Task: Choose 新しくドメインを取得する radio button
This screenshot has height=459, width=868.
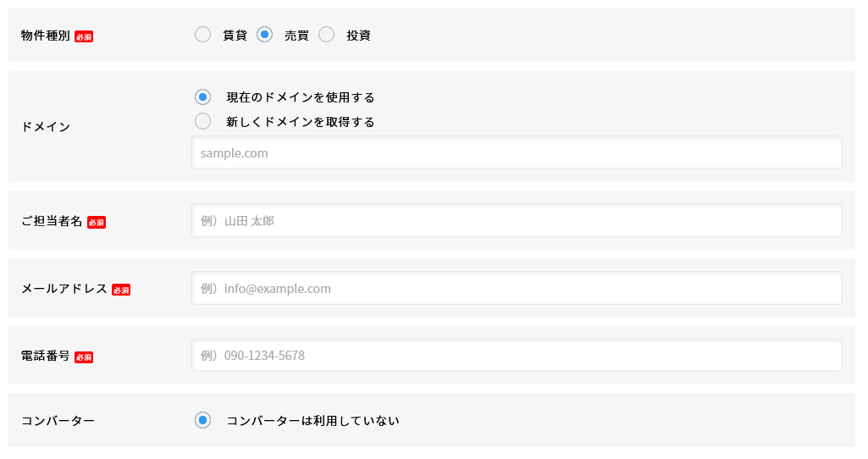Action: (202, 121)
